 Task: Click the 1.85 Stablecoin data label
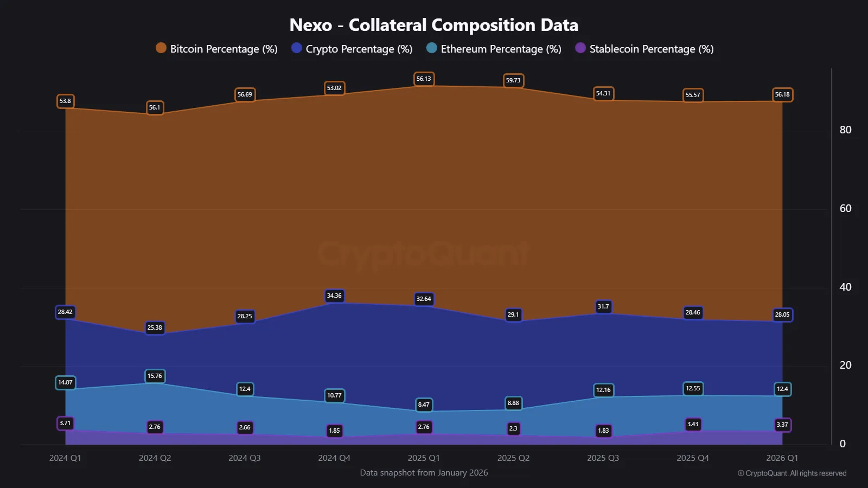coord(334,431)
